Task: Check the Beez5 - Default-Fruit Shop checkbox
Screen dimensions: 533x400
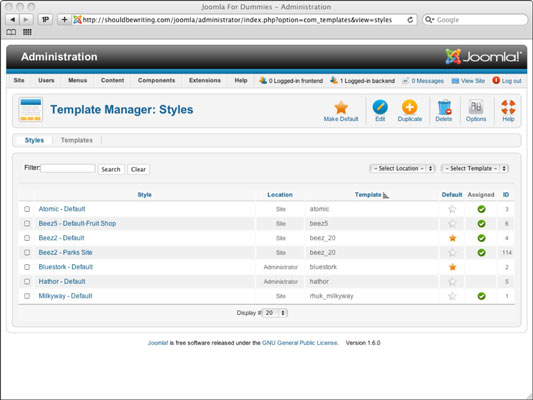Action: coord(27,224)
